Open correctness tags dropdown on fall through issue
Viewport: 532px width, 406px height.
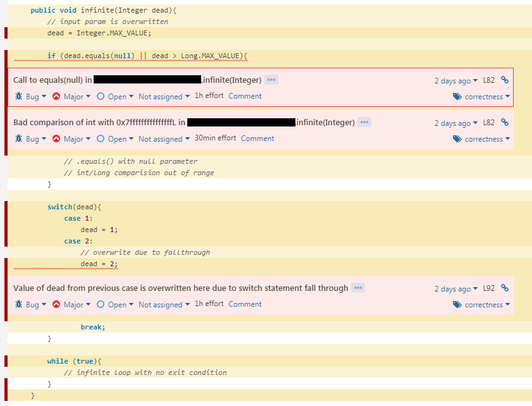coord(487,305)
